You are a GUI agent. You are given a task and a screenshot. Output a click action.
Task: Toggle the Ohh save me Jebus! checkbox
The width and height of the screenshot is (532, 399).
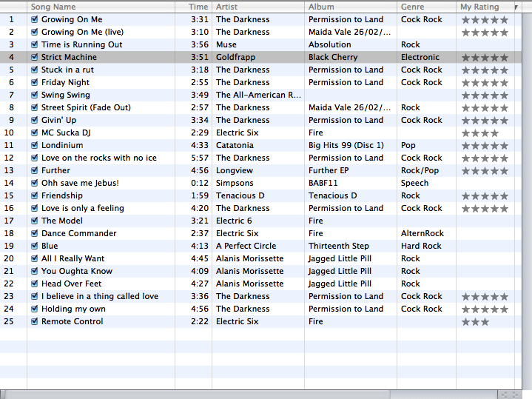pyautogui.click(x=34, y=183)
